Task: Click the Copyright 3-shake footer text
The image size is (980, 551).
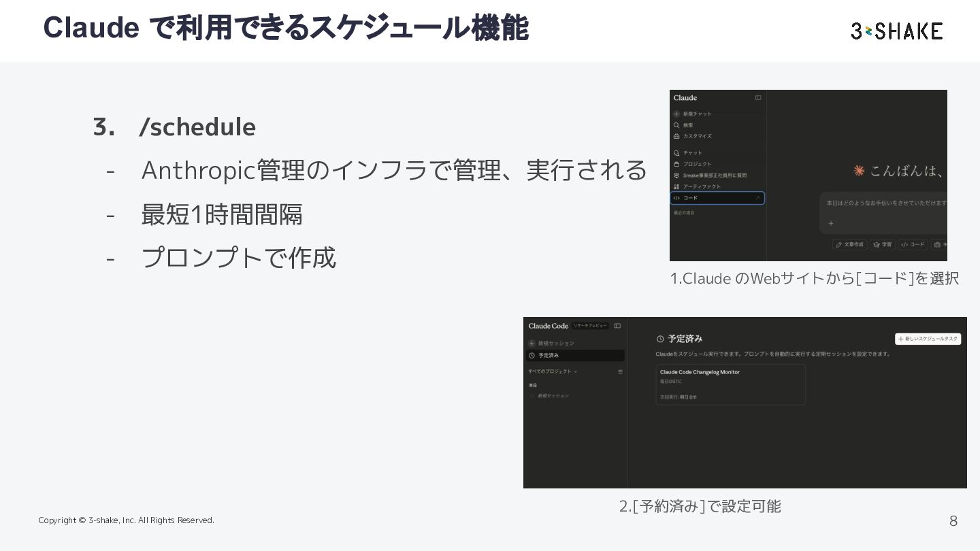Action: coord(127,520)
